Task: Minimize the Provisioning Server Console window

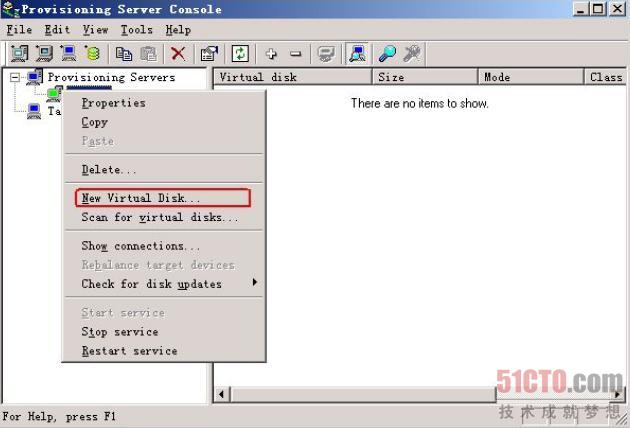Action: (x=580, y=9)
